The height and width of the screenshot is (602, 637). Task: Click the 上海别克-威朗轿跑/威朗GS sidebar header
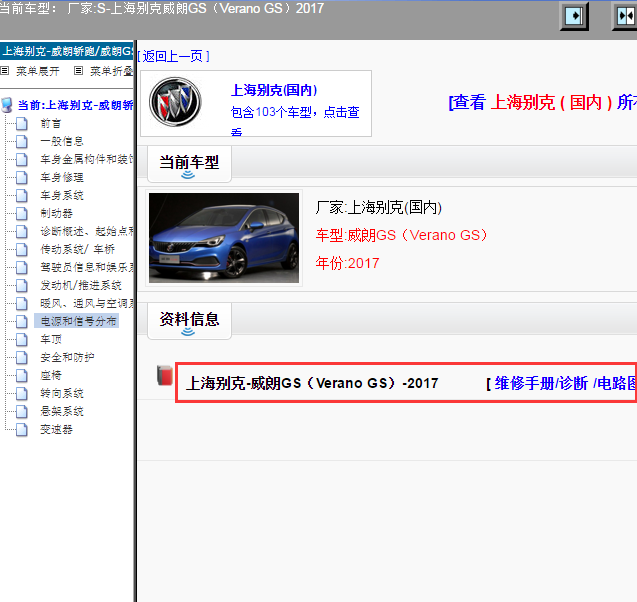(x=67, y=51)
